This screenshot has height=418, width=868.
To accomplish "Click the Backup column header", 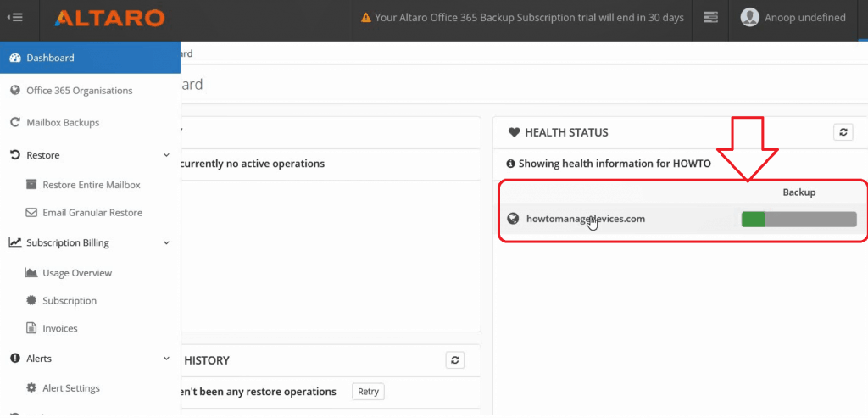I will (798, 192).
